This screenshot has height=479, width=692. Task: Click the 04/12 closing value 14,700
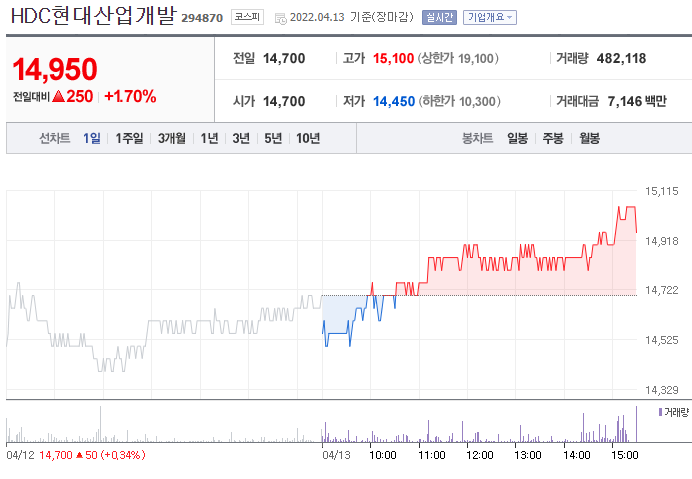[56, 455]
